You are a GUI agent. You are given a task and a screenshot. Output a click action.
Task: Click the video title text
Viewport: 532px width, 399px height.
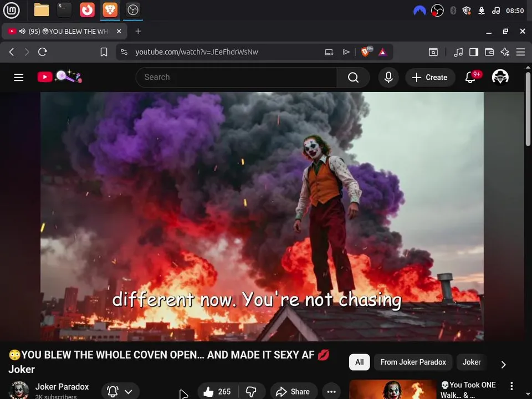coord(168,362)
